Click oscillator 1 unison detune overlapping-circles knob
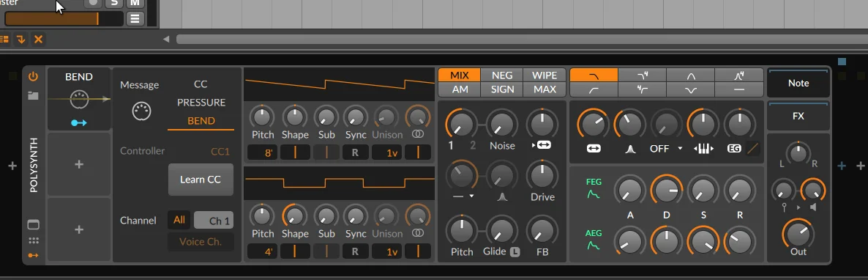868x280 pixels. point(419,117)
